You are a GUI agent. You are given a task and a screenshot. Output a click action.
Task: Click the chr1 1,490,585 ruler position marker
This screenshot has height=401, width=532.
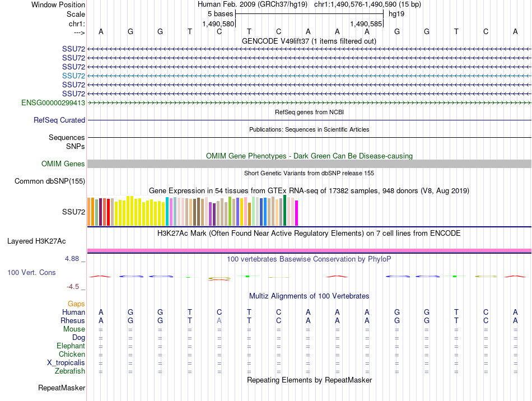pyautogui.click(x=366, y=24)
